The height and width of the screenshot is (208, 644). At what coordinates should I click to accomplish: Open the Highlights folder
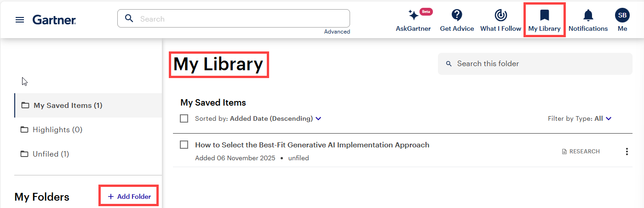57,130
